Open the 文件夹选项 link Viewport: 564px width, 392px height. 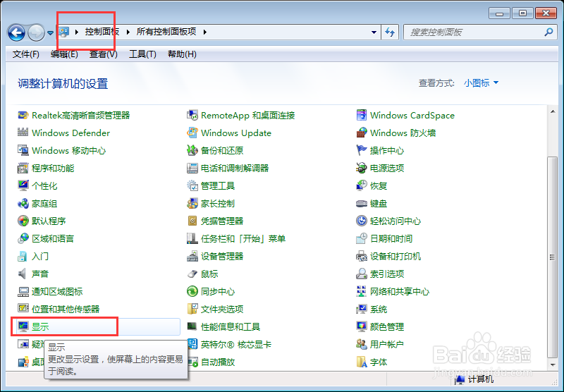tap(222, 310)
